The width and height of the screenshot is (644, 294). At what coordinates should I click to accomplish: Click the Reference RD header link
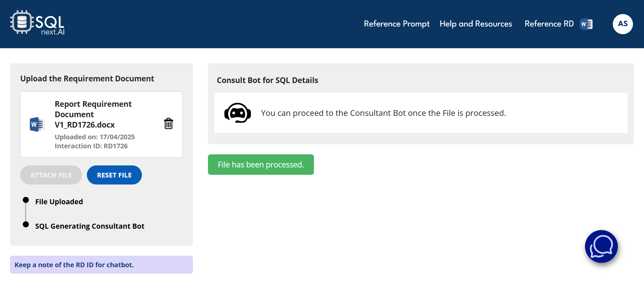coord(549,24)
